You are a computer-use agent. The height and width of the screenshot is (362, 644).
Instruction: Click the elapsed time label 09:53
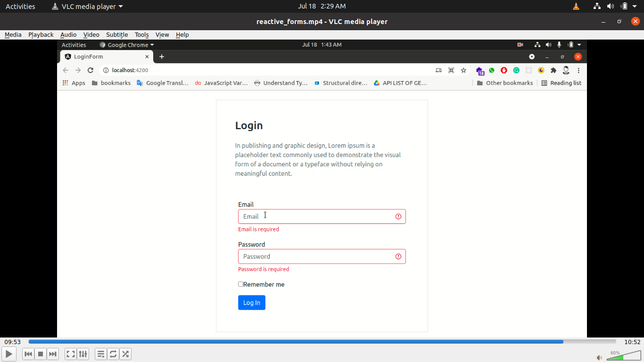pyautogui.click(x=13, y=342)
